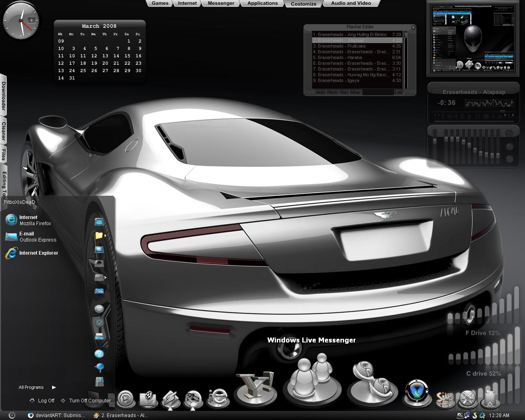Viewport: 525px width, 420px height.
Task: Click the Misc button in the Playlist Editor
Action: pos(356,92)
